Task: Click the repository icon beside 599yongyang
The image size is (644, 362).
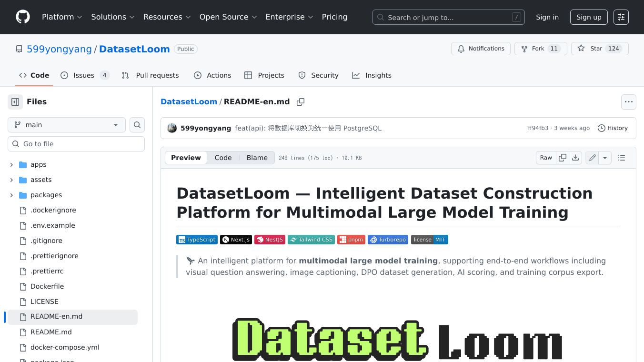Action: pos(19,49)
